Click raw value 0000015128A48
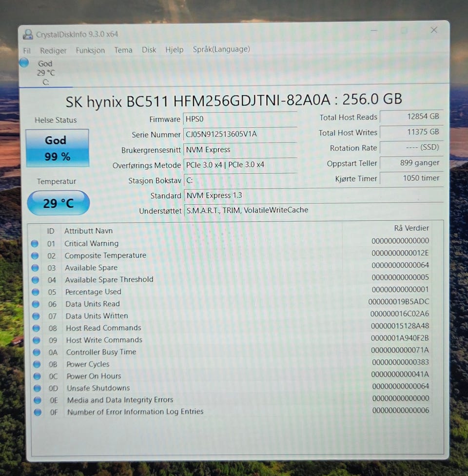 [400, 326]
